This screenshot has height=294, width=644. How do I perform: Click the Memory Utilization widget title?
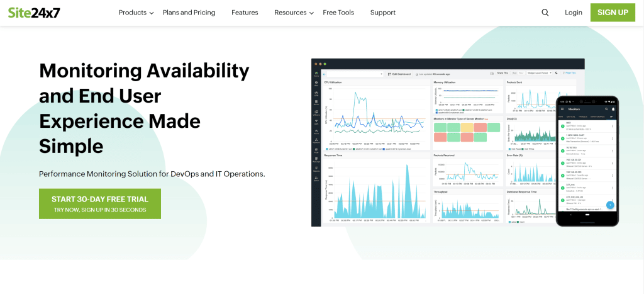click(445, 82)
